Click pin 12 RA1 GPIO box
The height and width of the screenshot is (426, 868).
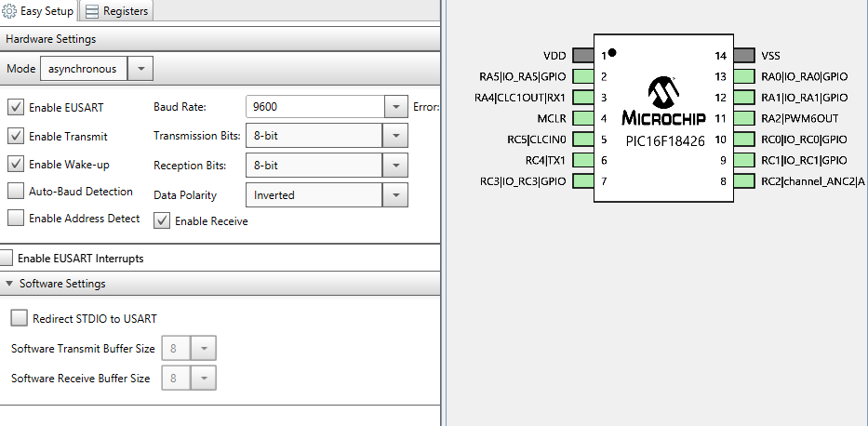744,98
